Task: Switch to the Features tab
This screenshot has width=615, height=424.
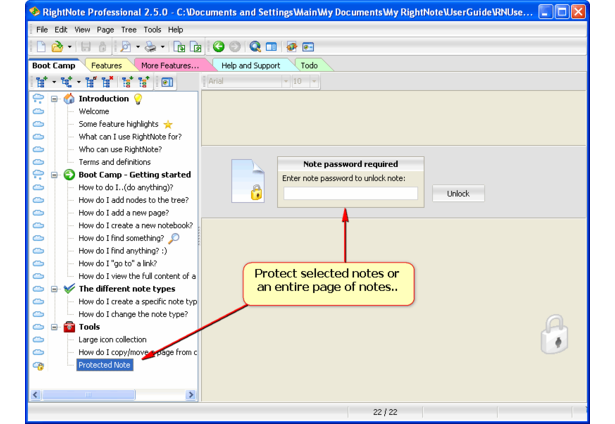Action: pos(107,66)
